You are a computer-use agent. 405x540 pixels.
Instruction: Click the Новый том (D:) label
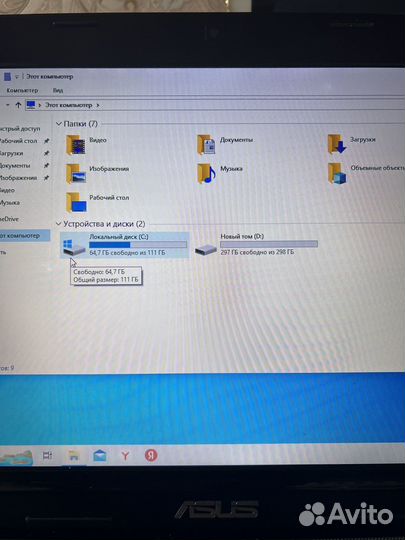pyautogui.click(x=242, y=237)
